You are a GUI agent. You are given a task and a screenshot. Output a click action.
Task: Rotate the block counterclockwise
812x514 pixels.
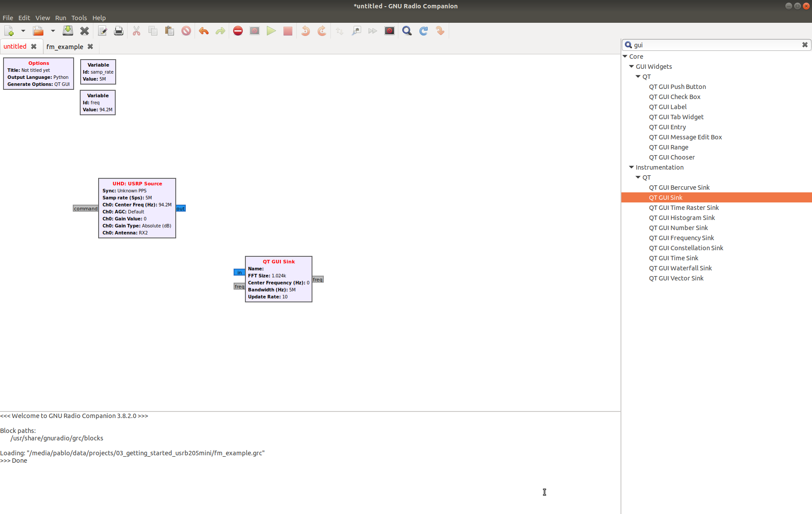[x=306, y=31]
